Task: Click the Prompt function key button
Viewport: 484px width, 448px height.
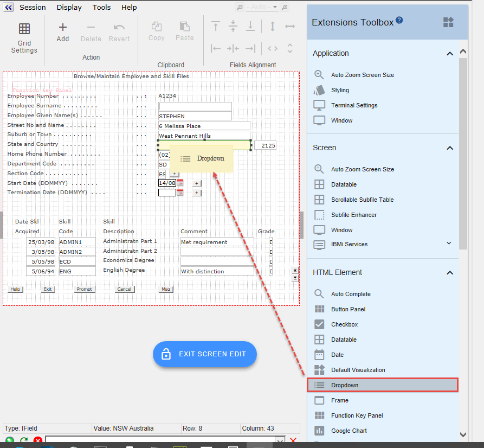Action: pyautogui.click(x=85, y=289)
